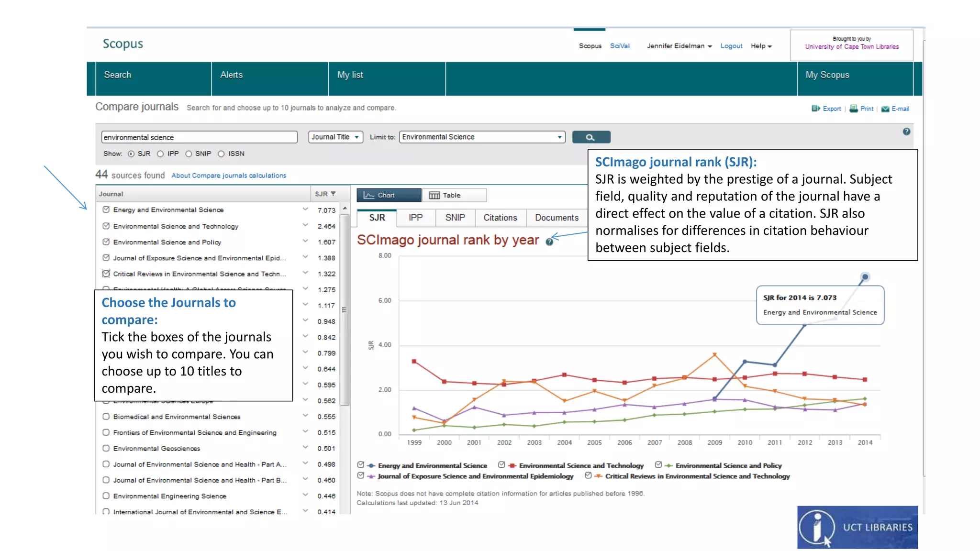Click Journal of Environmental Science and Health Part B
The width and height of the screenshot is (980, 551).
[200, 480]
